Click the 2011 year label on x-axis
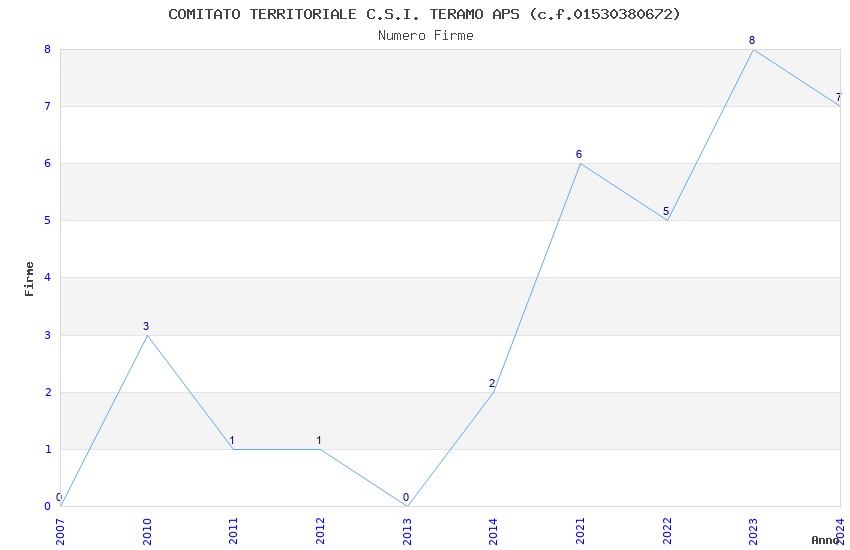The height and width of the screenshot is (550, 850). pos(234,532)
